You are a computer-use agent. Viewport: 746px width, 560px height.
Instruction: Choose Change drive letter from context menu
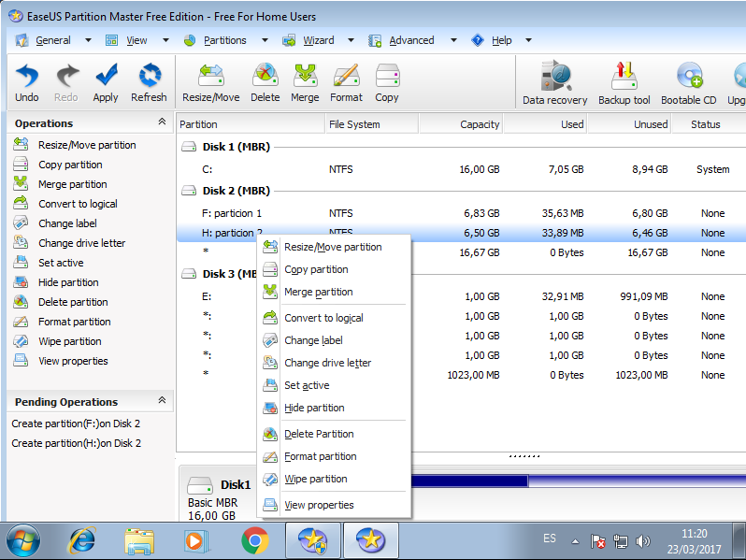coord(334,363)
